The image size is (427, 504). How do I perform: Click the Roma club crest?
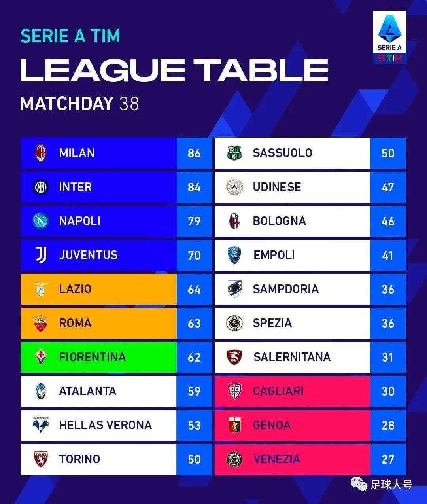click(x=41, y=323)
